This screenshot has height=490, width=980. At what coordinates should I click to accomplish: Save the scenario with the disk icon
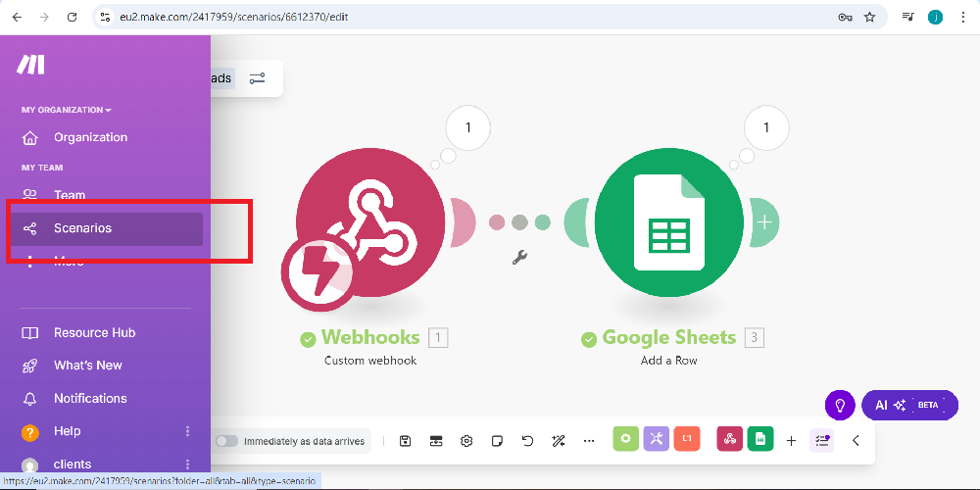[x=405, y=441]
